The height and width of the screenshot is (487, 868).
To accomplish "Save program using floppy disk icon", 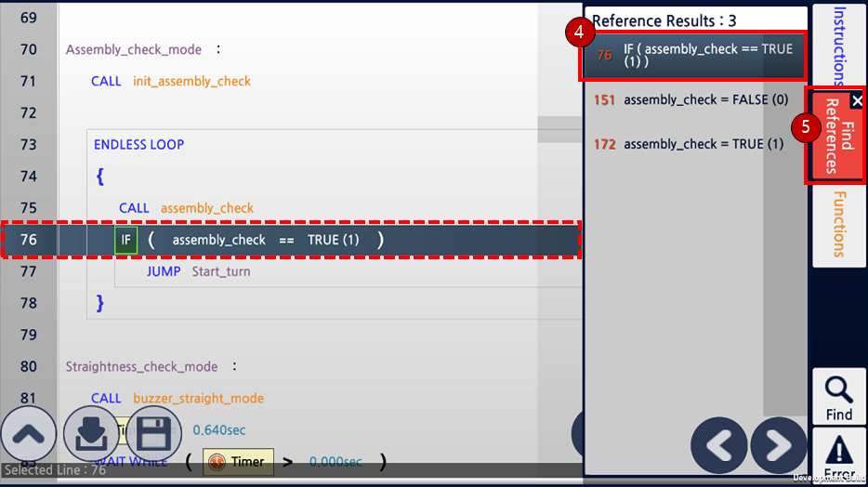I will [x=154, y=434].
